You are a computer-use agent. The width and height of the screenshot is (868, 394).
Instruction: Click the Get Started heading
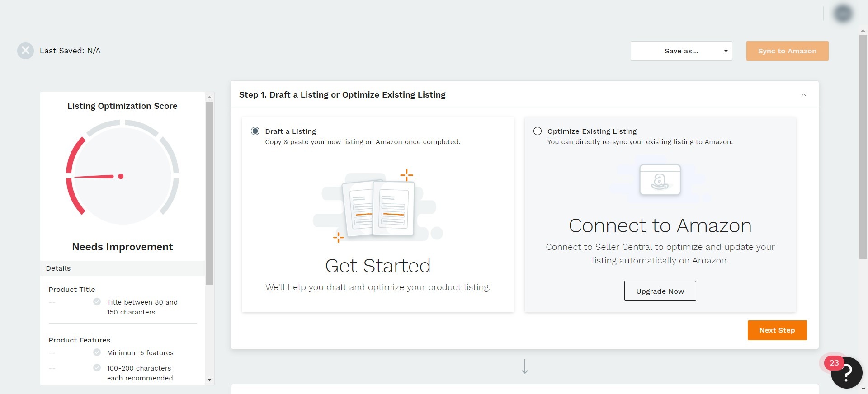[x=378, y=266]
